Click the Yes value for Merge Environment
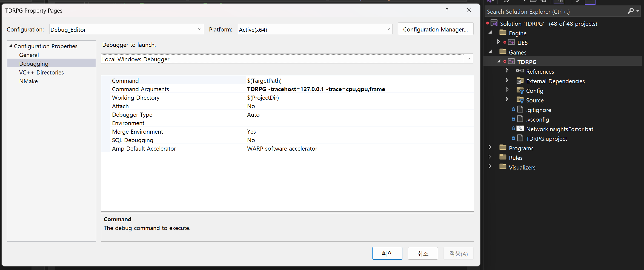644x270 pixels. [251, 131]
